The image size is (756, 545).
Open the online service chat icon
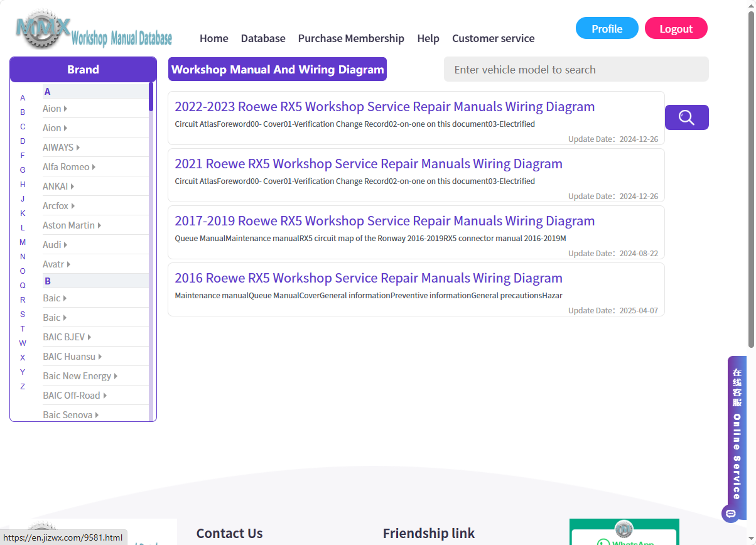pos(730,513)
